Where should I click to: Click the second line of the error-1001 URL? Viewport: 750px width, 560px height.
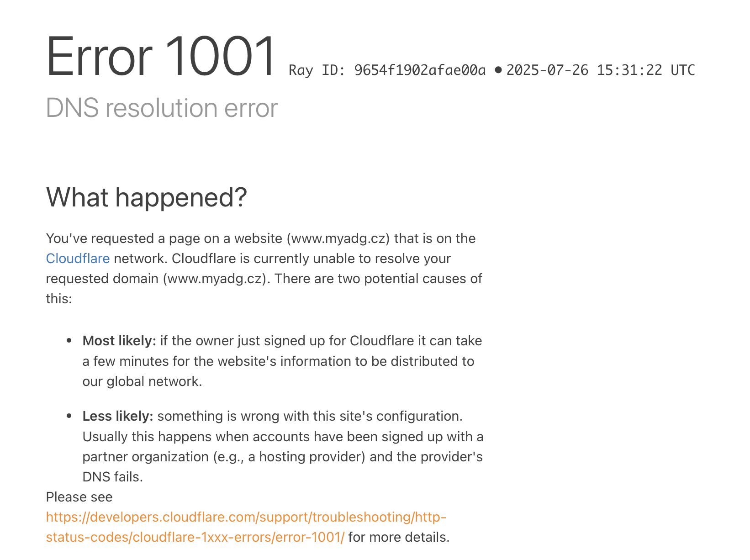[195, 537]
